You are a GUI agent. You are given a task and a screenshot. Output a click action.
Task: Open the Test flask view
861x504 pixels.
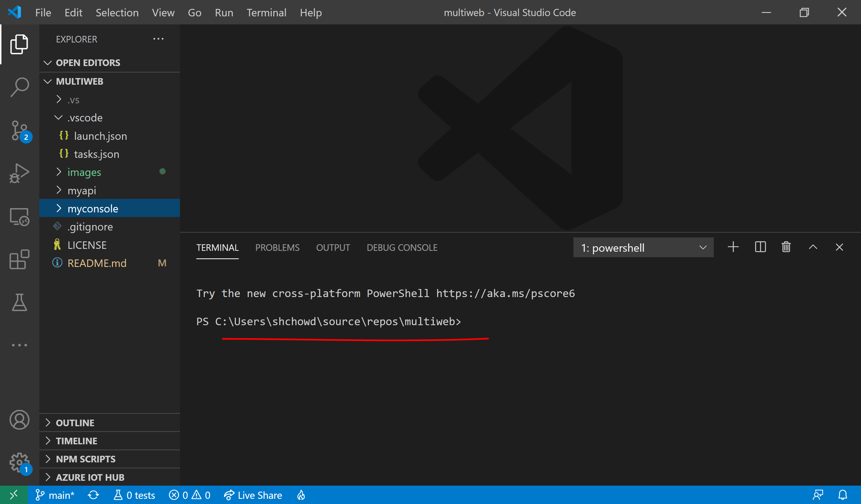pyautogui.click(x=20, y=303)
